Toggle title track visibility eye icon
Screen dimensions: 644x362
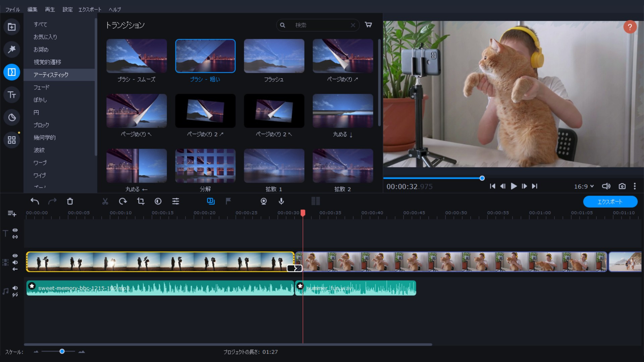(15, 230)
